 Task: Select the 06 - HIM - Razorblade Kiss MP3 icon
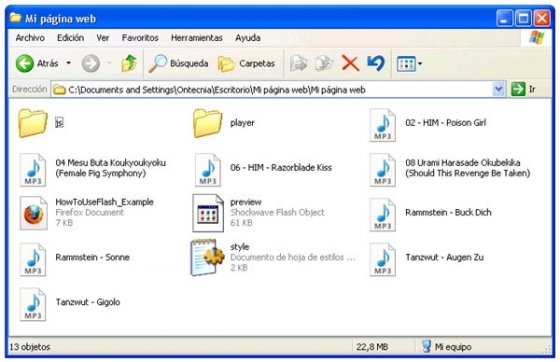pyautogui.click(x=208, y=170)
